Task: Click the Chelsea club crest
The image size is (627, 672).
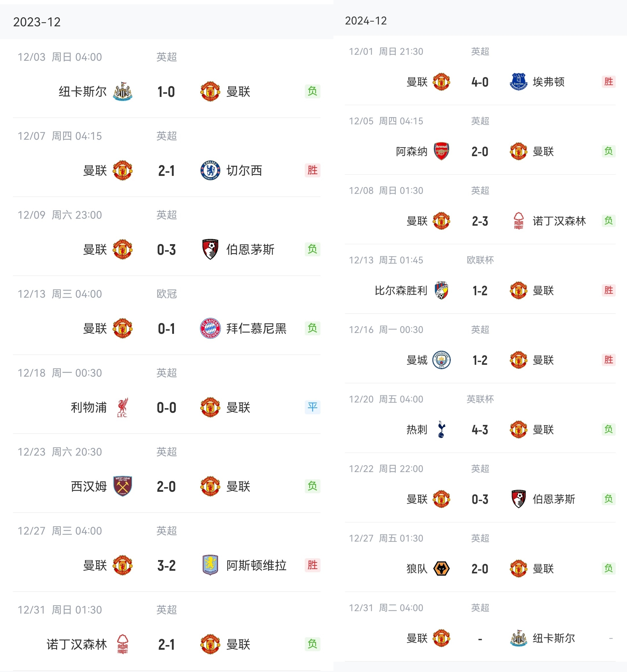Action: pyautogui.click(x=210, y=170)
